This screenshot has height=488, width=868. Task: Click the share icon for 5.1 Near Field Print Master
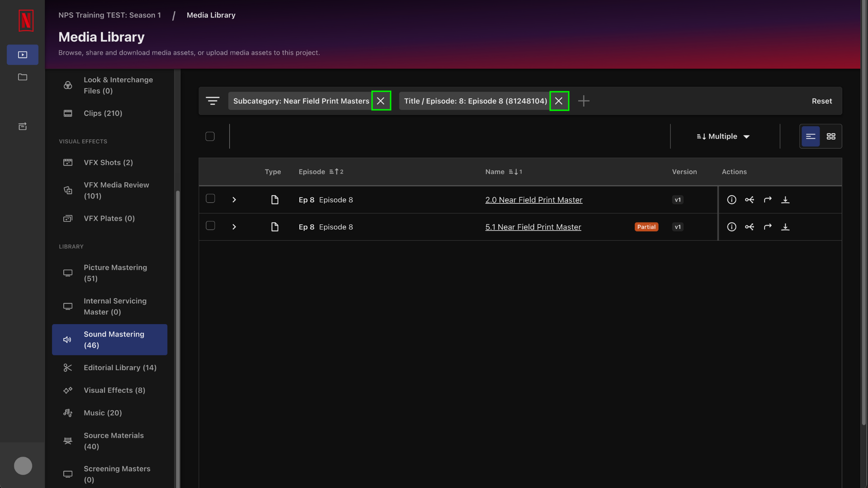(x=750, y=226)
